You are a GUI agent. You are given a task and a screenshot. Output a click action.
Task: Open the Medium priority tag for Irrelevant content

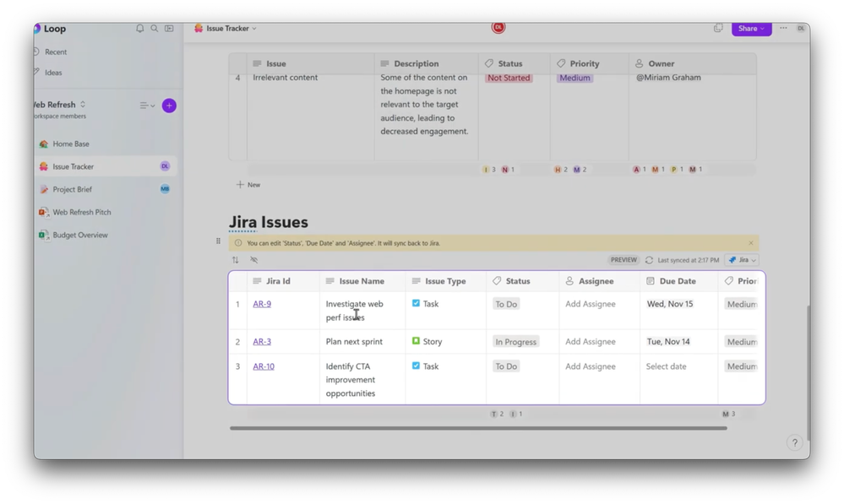(x=574, y=78)
